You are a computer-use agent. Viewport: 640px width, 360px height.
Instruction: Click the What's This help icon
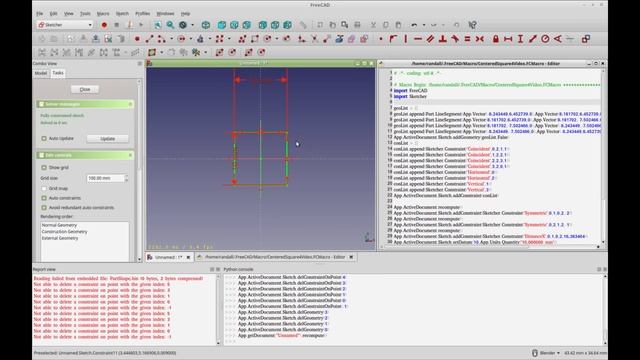click(472, 25)
